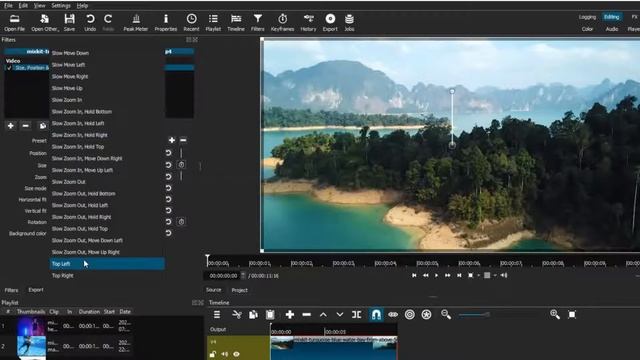Screen dimensions: 640x360
Task: Click the Open Other toolbar icon
Action: tap(44, 22)
